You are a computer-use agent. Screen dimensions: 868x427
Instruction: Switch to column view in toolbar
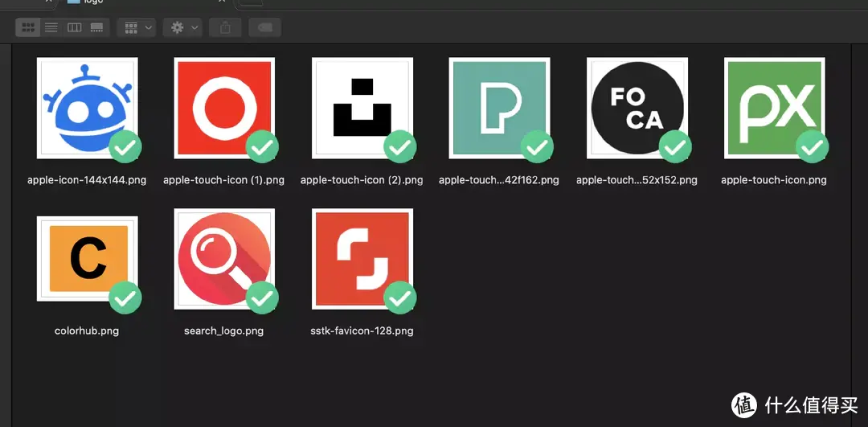(74, 27)
